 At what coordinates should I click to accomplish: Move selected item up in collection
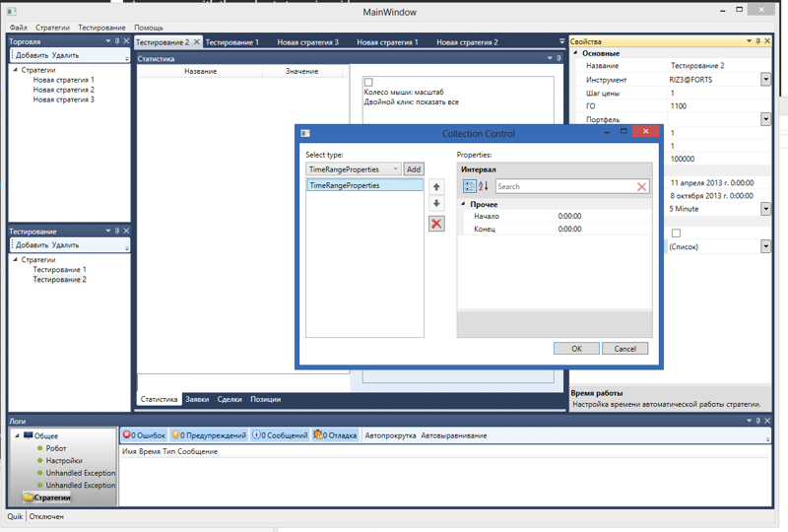pyautogui.click(x=436, y=187)
